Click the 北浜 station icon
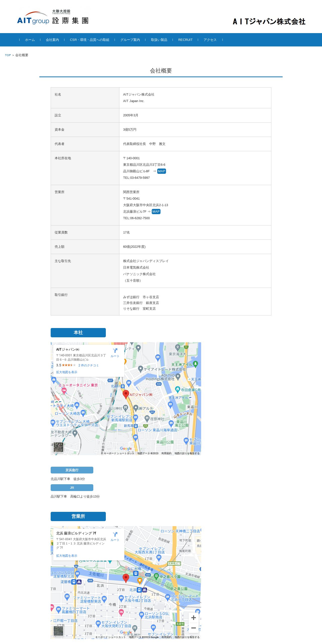This screenshot has width=322, height=644. tap(139, 590)
